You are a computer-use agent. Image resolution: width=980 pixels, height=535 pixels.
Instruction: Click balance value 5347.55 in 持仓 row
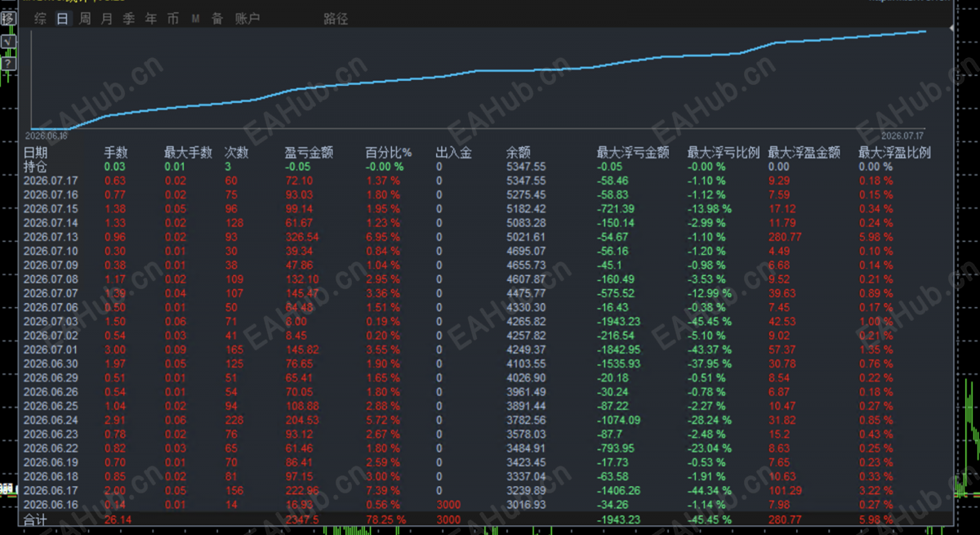[x=525, y=167]
